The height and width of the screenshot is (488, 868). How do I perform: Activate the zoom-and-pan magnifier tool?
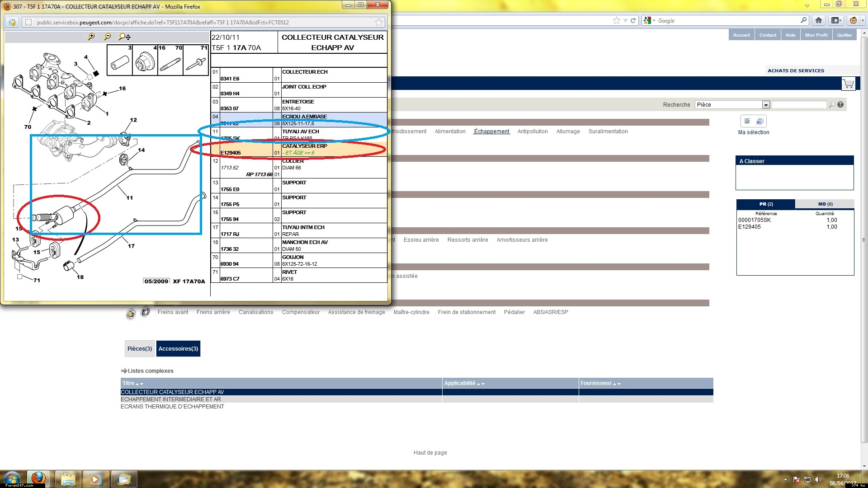pos(124,37)
